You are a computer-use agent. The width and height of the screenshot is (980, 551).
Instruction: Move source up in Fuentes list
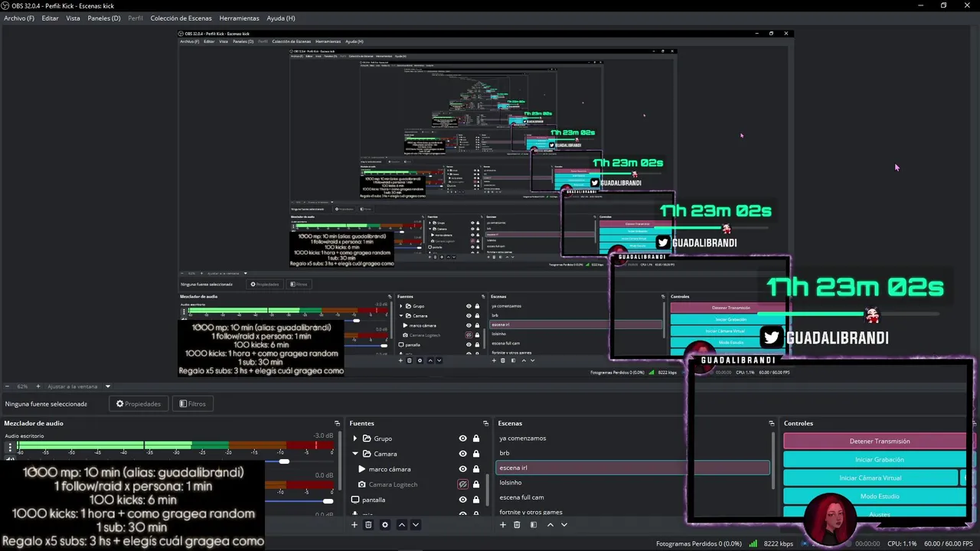coord(401,525)
